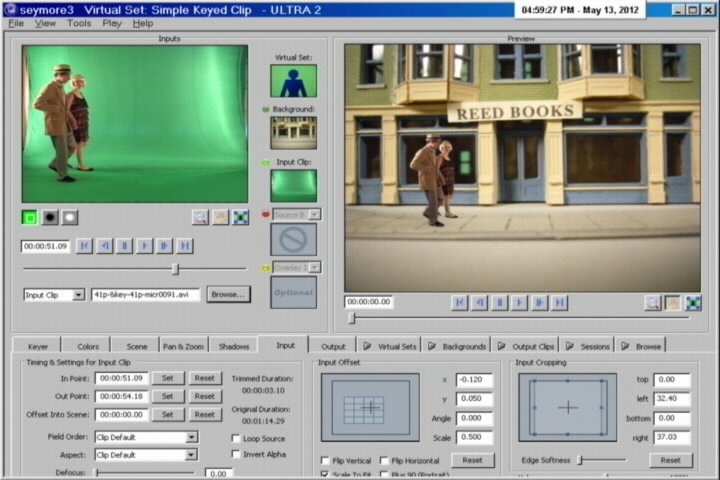The image size is (720, 480).
Task: Play the input clip in Inputs transport
Action: 144,246
